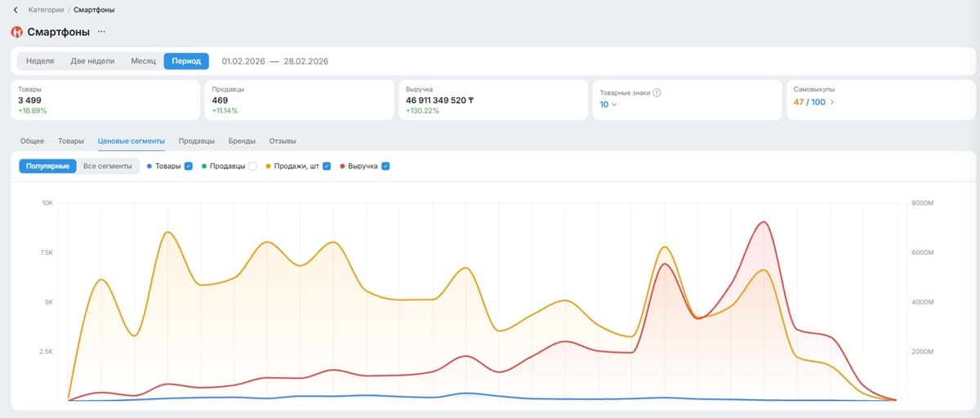Click the Категории breadcrumb link
The width and height of the screenshot is (980, 418).
(x=47, y=10)
